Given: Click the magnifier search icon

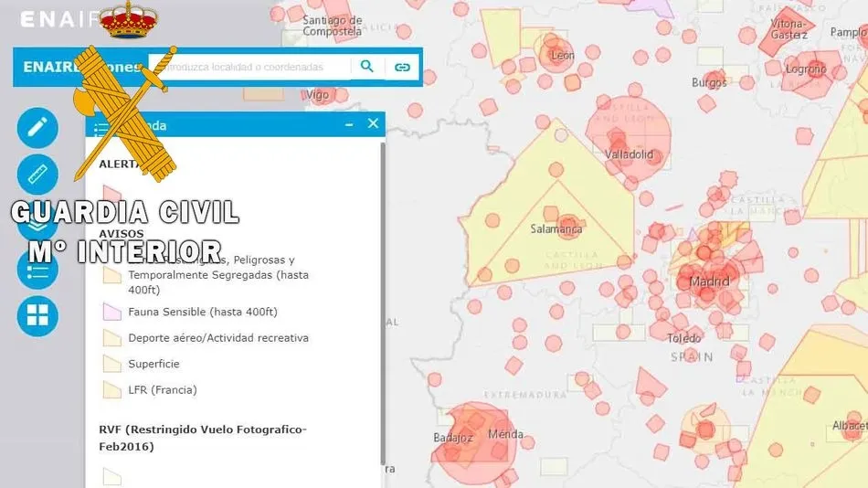Looking at the screenshot, I should click(x=367, y=67).
